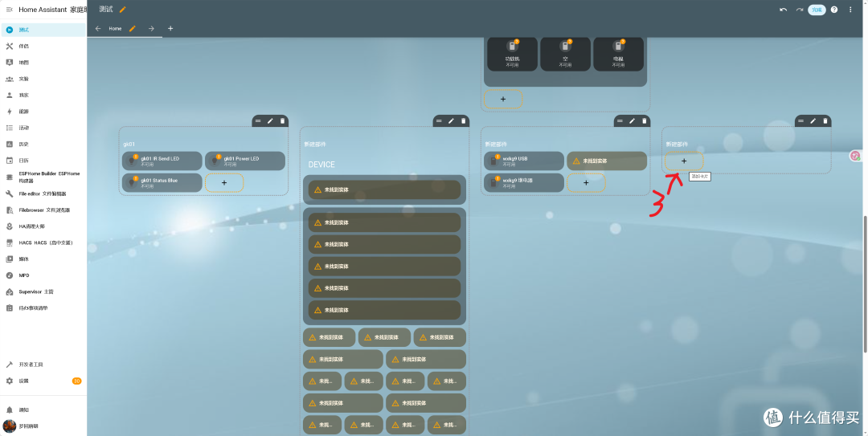Click the orange 30 badge on settings
Screen dimensions: 868x436
click(76, 381)
